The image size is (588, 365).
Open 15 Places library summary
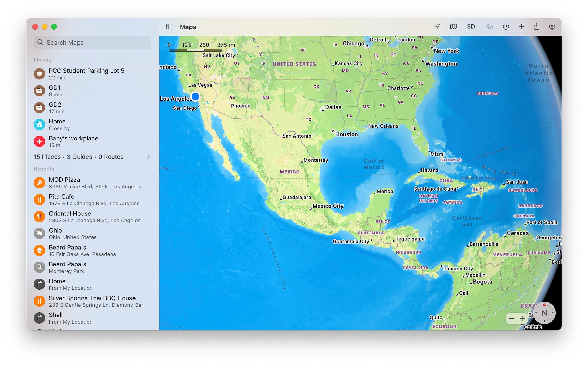92,157
